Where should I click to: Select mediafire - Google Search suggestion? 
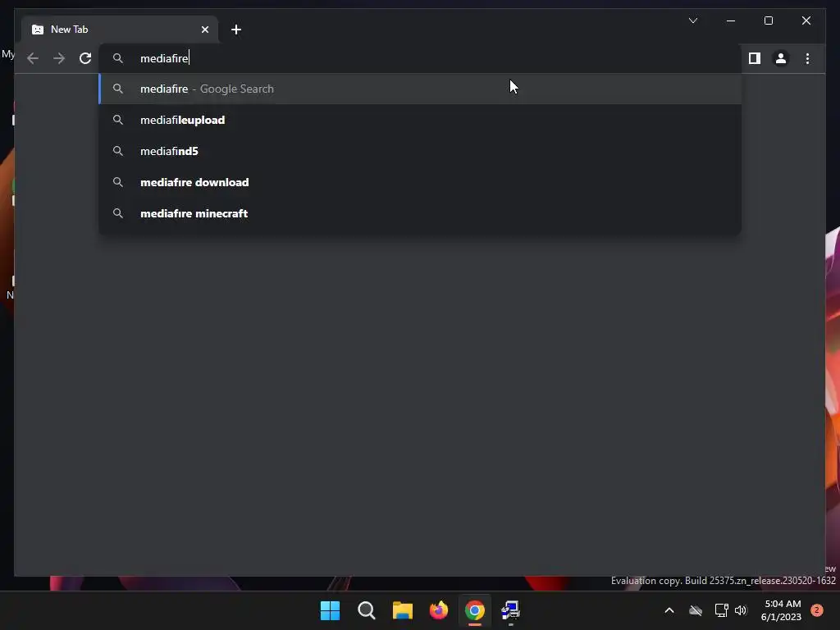(421, 89)
